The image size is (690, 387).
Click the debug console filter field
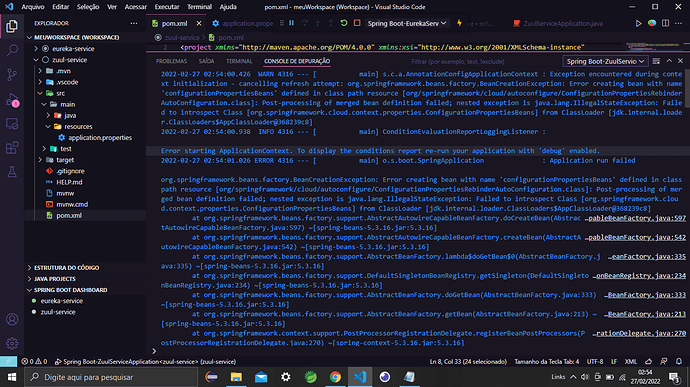coord(484,62)
